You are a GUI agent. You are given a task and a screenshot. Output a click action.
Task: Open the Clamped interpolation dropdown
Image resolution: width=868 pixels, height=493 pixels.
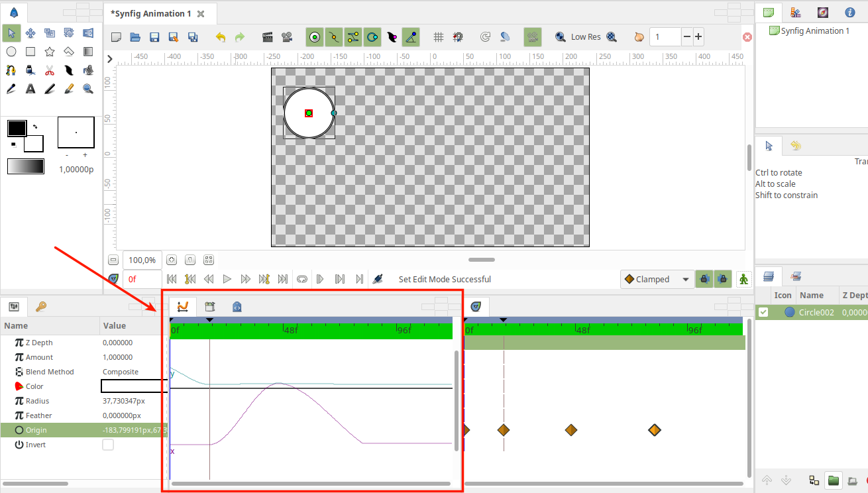pyautogui.click(x=657, y=279)
